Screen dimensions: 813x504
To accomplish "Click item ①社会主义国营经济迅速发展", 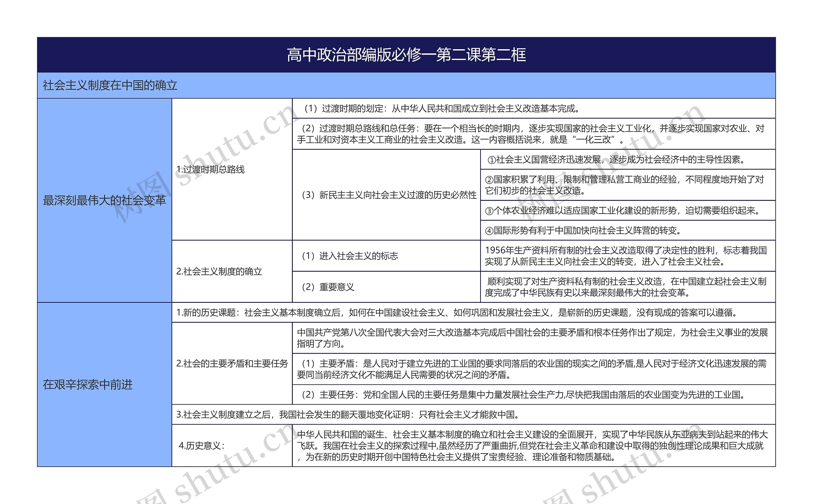I will (628, 159).
